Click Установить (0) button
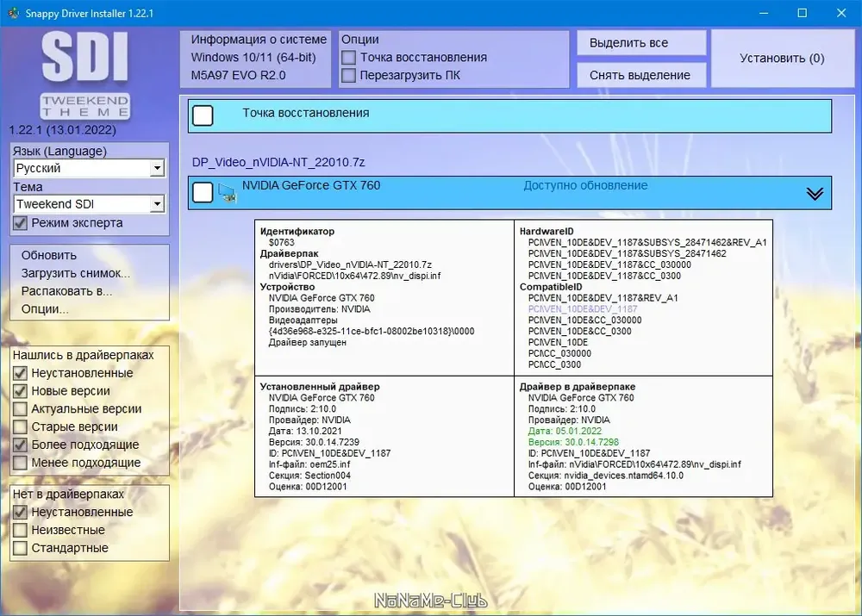 [783, 59]
